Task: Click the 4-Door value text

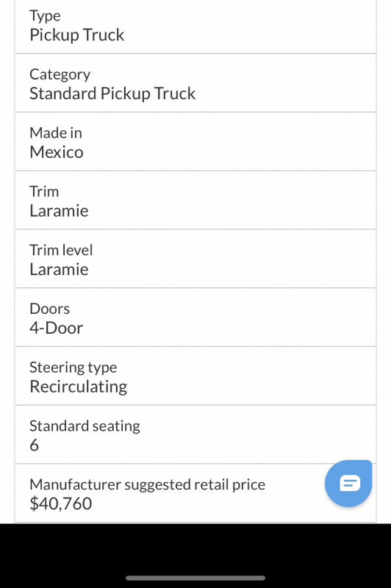Action: tap(57, 328)
